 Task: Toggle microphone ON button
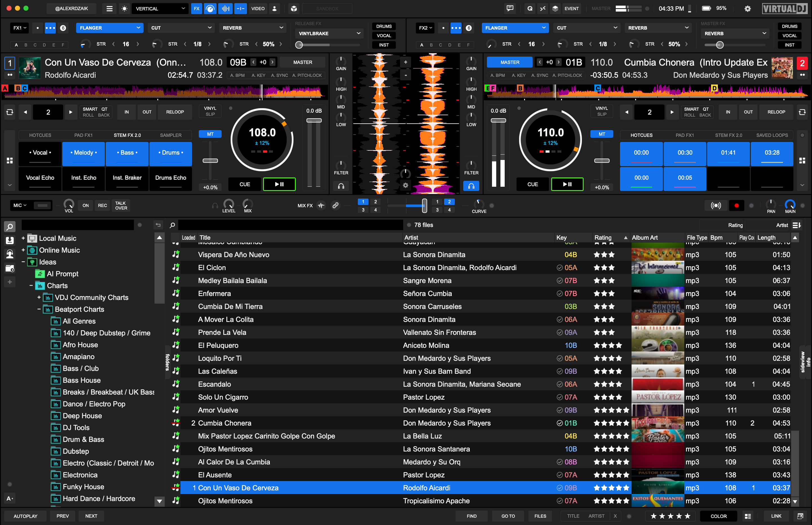pos(85,205)
